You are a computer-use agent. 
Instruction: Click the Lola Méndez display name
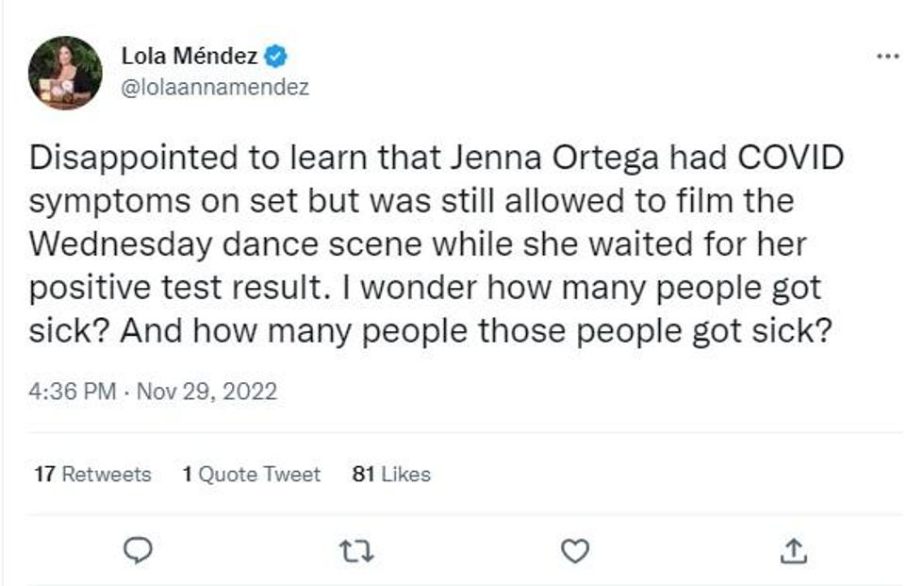[x=190, y=57]
